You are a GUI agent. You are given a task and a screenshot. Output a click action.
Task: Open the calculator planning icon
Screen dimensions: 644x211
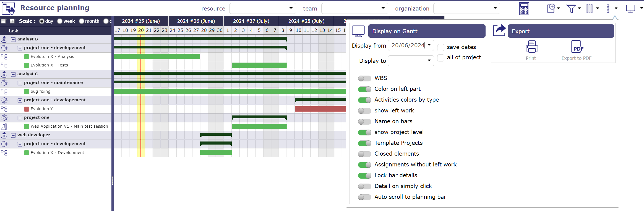tap(524, 9)
